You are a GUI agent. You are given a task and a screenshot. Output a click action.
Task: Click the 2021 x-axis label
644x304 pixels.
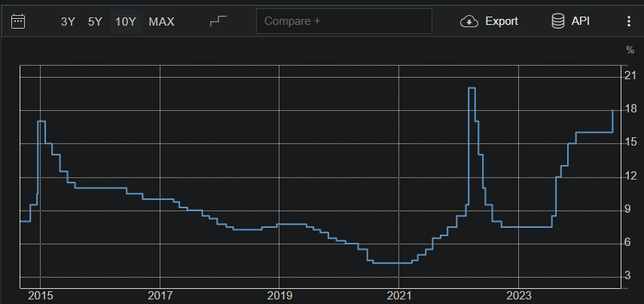tap(398, 296)
